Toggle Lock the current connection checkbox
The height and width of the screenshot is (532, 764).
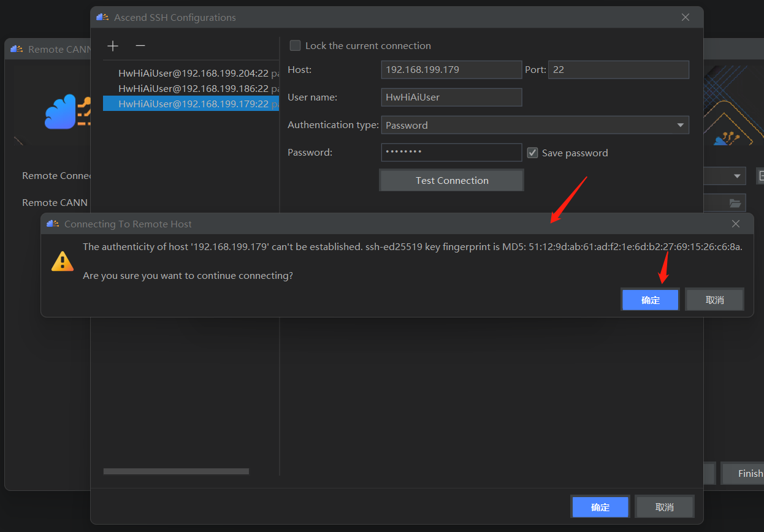tap(296, 45)
